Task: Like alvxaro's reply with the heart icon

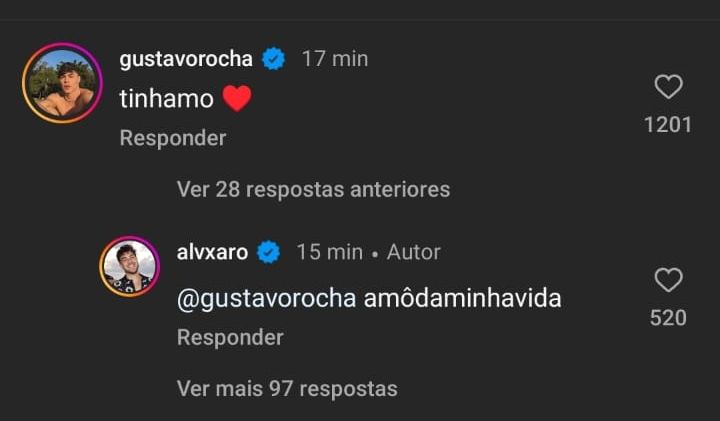Action: point(668,280)
